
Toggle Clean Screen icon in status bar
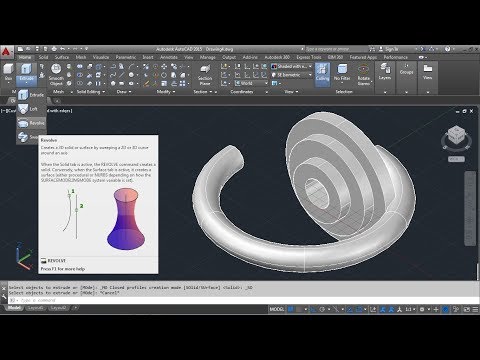tap(467, 309)
